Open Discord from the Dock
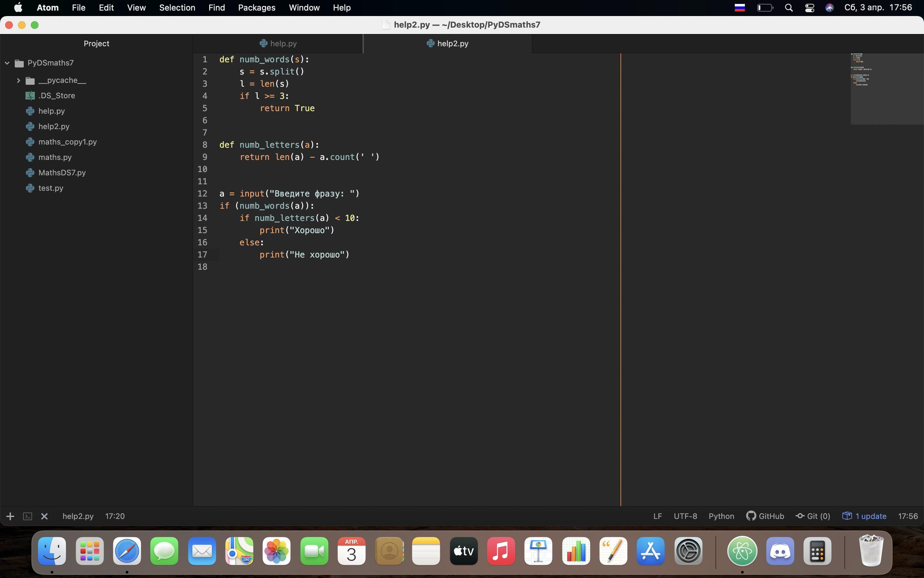 pos(780,551)
